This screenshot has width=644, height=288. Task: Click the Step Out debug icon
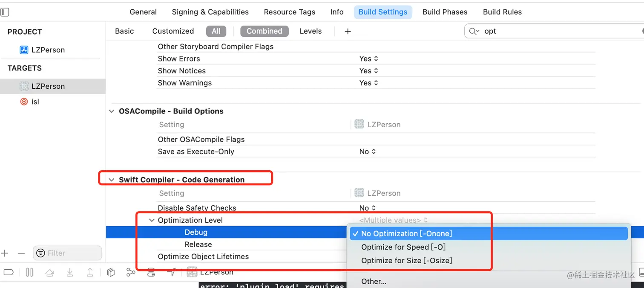pyautogui.click(x=90, y=272)
